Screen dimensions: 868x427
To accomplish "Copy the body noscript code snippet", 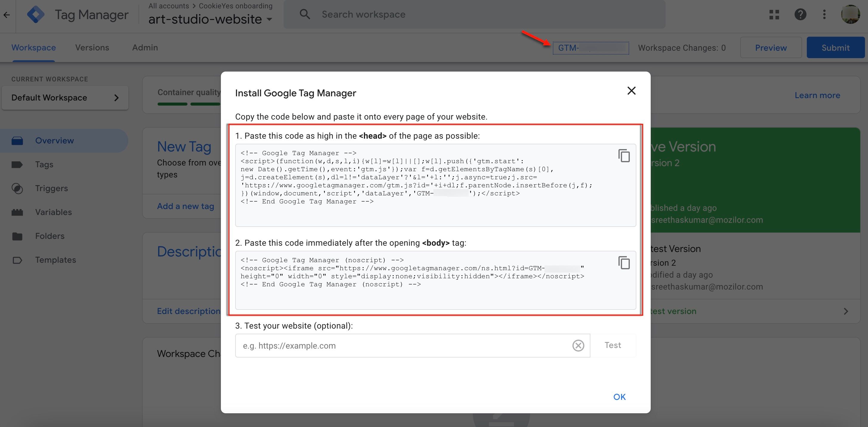I will point(624,262).
